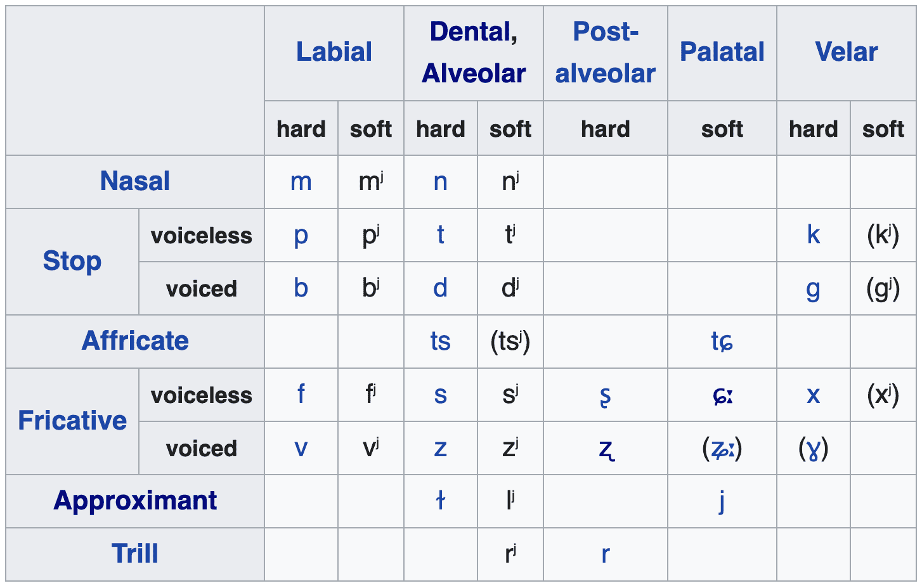922x588 pixels.
Task: Open the Palatal column header link
Action: pos(722,52)
